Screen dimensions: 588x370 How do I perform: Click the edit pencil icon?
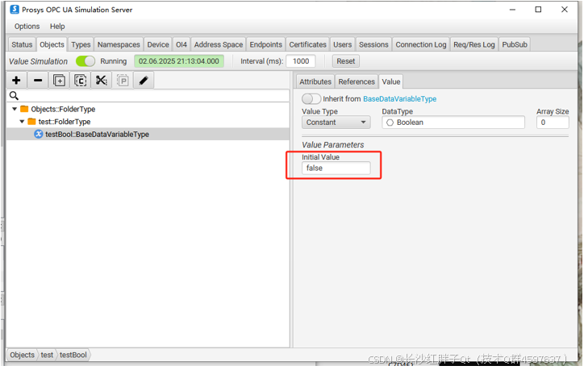pos(144,81)
